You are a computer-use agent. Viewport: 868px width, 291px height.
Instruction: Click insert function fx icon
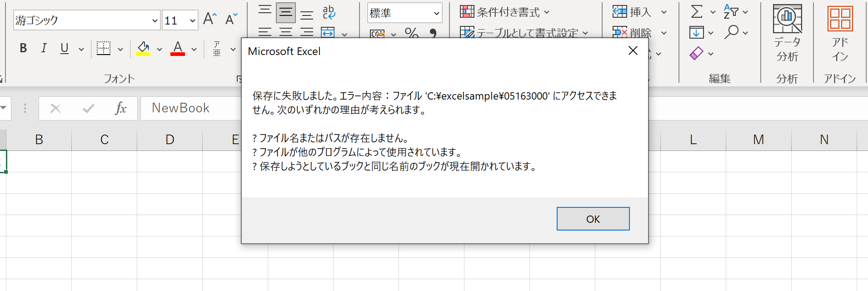(121, 108)
